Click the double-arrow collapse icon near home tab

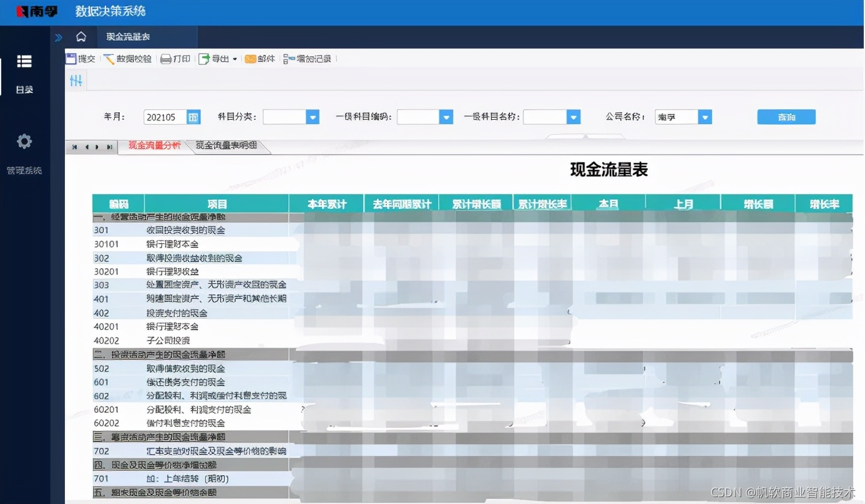tap(58, 37)
